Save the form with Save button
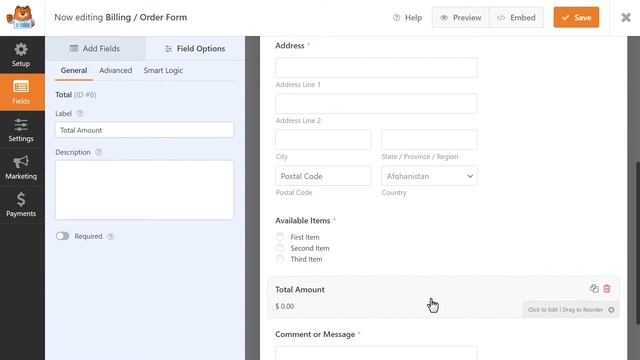Screen dimensions: 640x360 576,18
